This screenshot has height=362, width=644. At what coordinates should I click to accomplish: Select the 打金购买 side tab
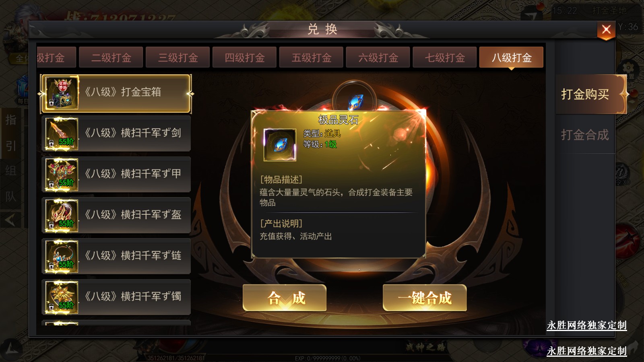pyautogui.click(x=586, y=94)
